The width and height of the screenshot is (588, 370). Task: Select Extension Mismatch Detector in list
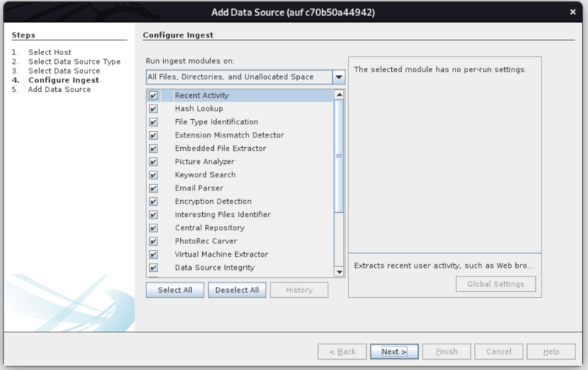tap(229, 135)
